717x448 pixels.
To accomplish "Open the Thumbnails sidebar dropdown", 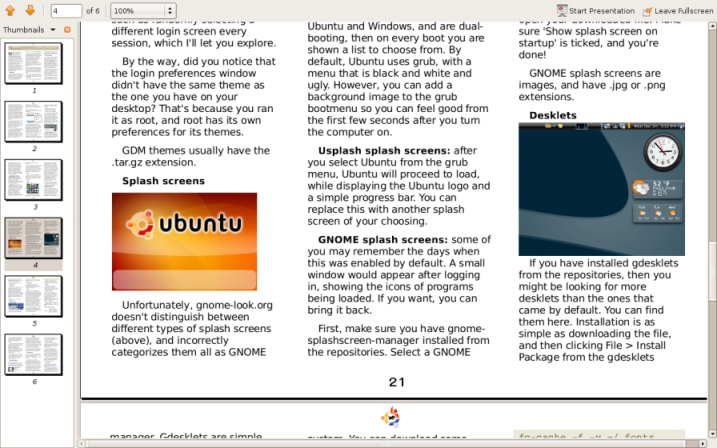I will click(53, 30).
